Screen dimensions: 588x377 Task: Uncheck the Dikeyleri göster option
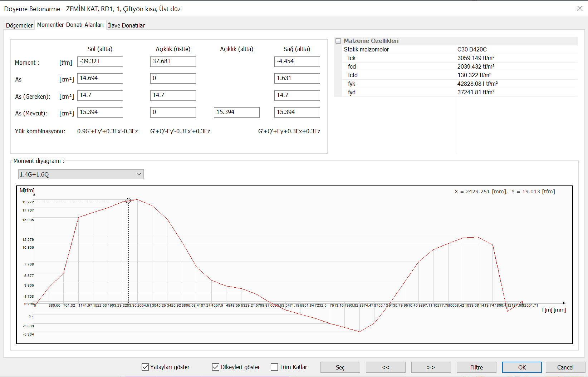(x=216, y=367)
